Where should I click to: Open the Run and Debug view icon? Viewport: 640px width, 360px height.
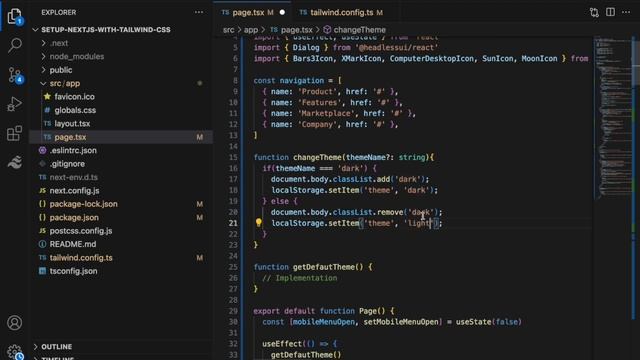click(15, 104)
